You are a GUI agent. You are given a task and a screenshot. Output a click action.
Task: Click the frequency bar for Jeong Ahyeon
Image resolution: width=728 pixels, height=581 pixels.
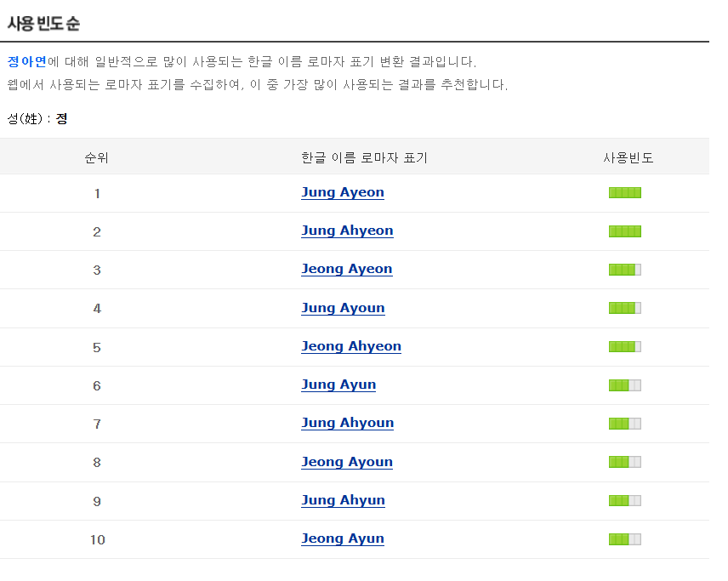click(x=625, y=346)
